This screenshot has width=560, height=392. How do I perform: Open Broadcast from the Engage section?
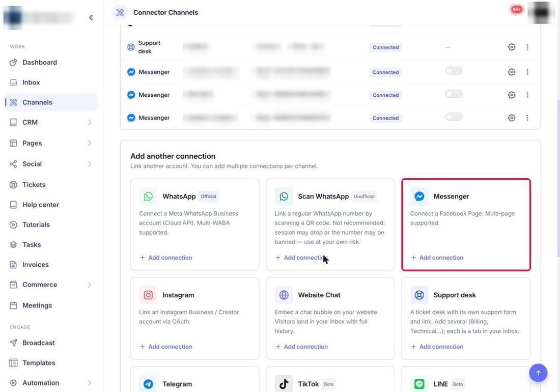39,343
